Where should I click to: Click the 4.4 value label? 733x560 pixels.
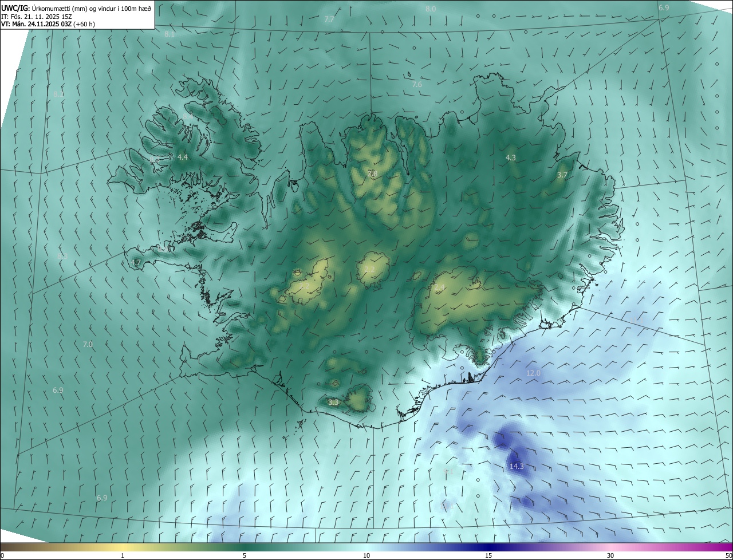coord(183,157)
